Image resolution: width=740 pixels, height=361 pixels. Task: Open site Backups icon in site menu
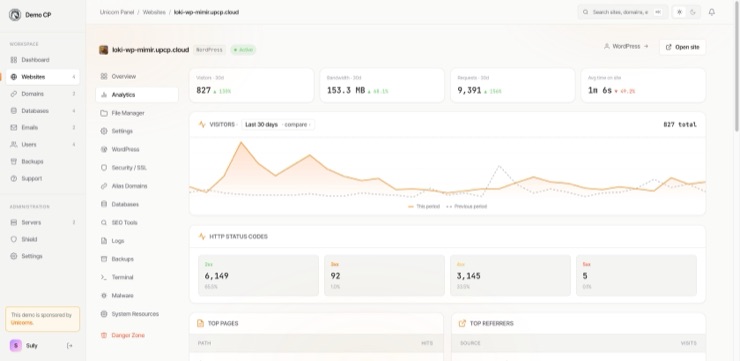click(x=104, y=259)
